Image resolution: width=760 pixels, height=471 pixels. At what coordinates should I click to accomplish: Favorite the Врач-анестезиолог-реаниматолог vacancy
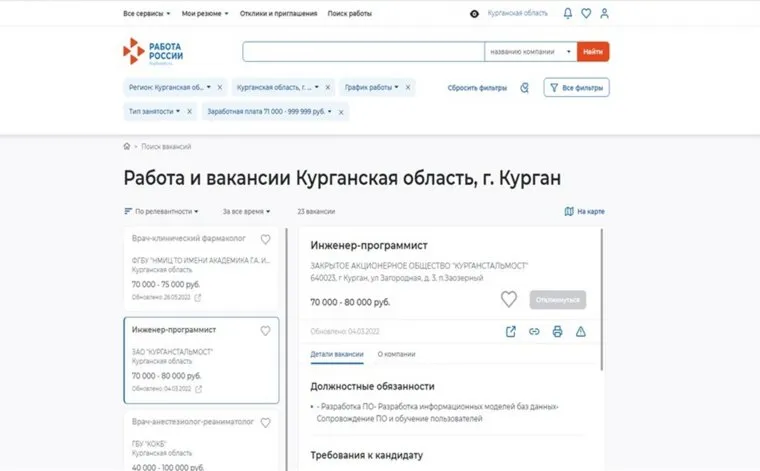tap(266, 423)
